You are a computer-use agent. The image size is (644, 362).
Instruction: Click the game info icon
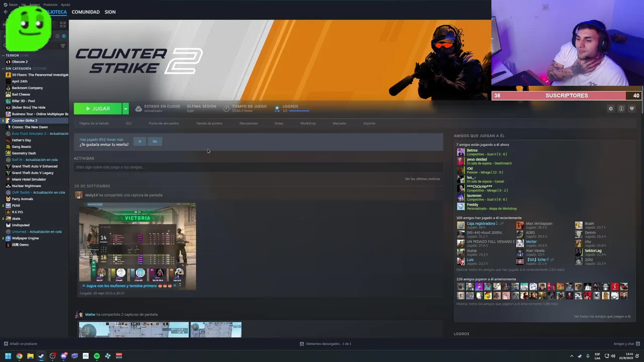pyautogui.click(x=621, y=109)
